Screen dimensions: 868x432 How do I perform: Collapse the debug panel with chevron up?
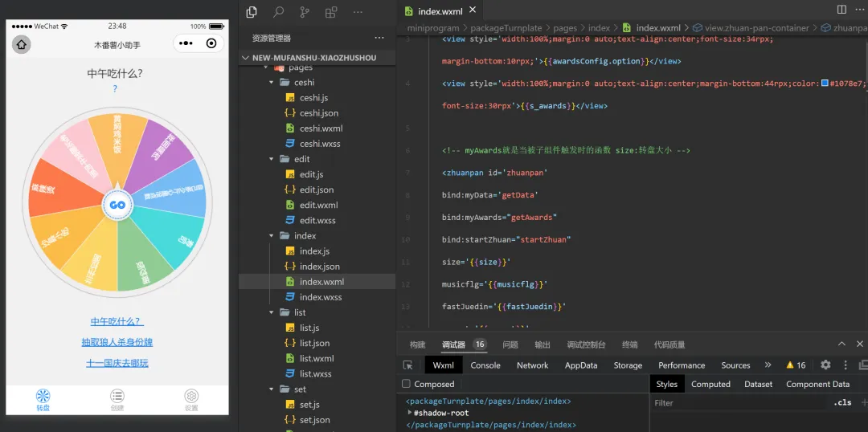coord(842,344)
